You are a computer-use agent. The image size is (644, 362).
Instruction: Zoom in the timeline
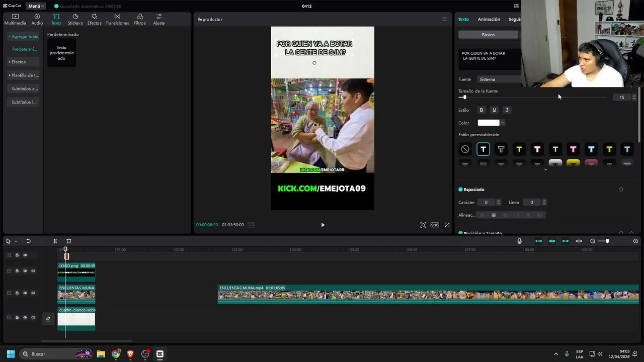click(635, 241)
